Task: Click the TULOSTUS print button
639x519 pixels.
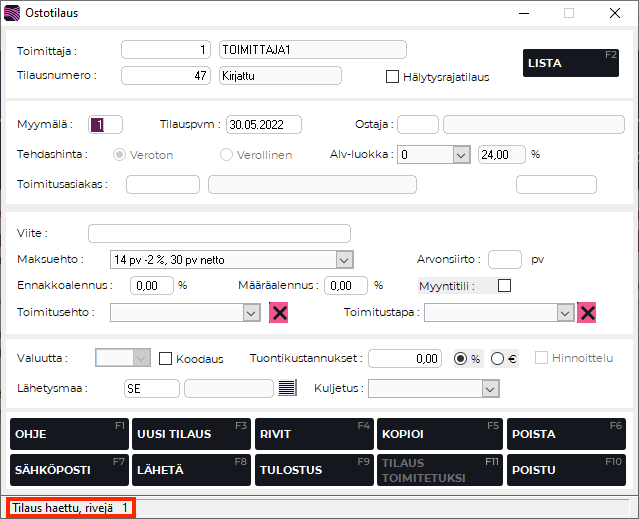Action: 314,469
